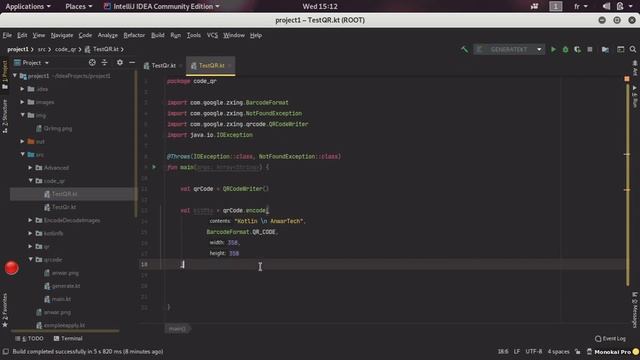Change UTF-8 encoding in status bar
This screenshot has height=360, width=640.
(x=533, y=351)
